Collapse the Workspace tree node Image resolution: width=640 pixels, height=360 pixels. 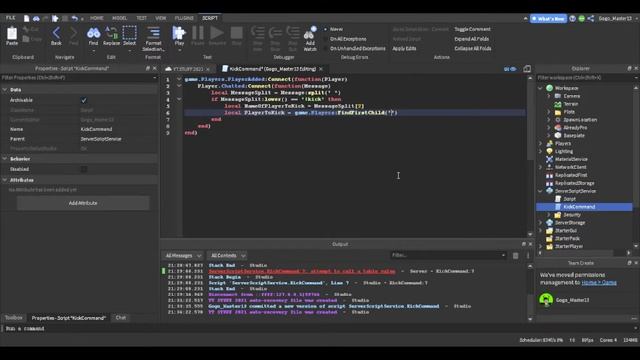[x=540, y=88]
